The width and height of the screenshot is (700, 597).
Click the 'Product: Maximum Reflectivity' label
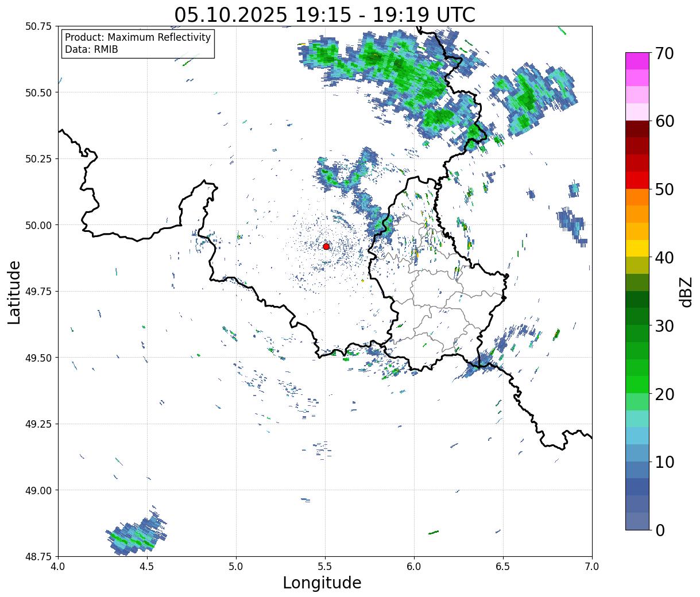click(138, 37)
